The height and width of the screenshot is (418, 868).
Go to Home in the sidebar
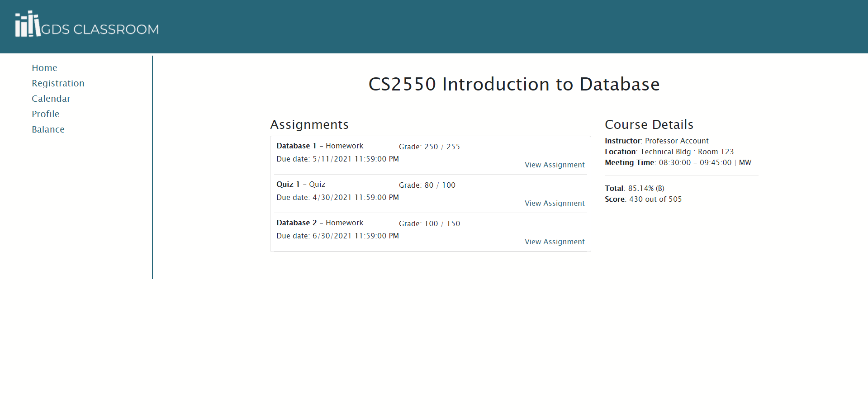point(44,68)
